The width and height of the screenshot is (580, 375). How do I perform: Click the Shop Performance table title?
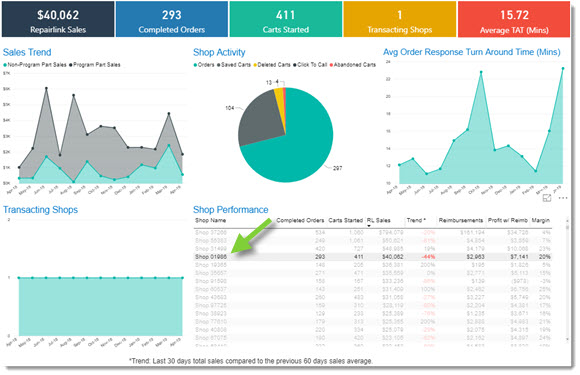pyautogui.click(x=230, y=210)
